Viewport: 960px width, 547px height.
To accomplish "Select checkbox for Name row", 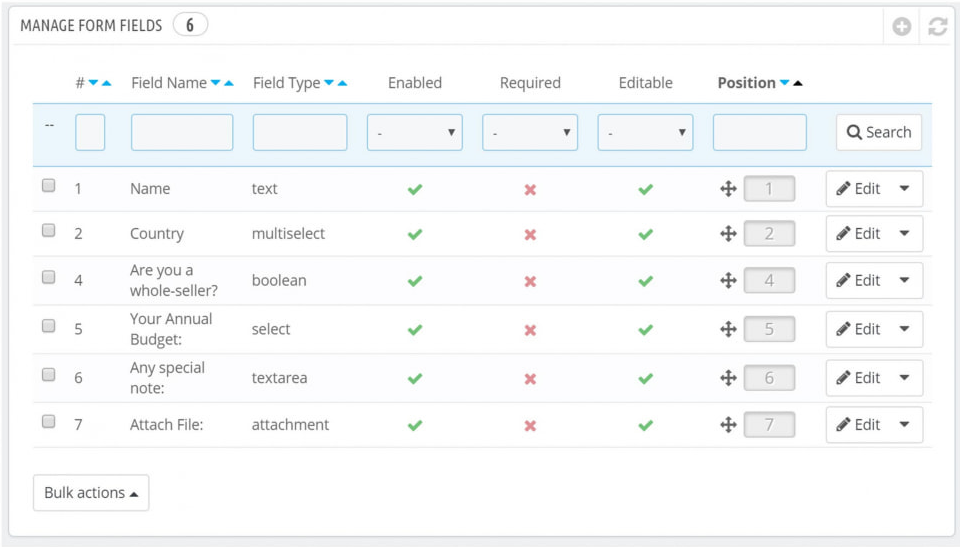I will (48, 185).
